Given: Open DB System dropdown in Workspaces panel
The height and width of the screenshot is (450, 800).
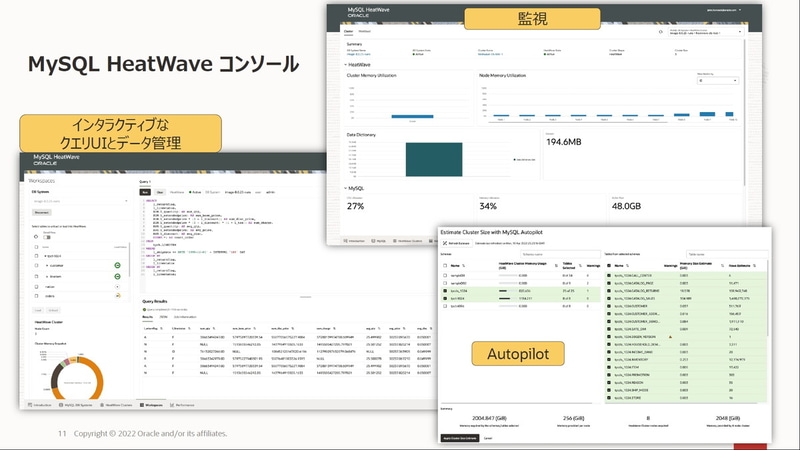Looking at the screenshot, I should (80, 201).
